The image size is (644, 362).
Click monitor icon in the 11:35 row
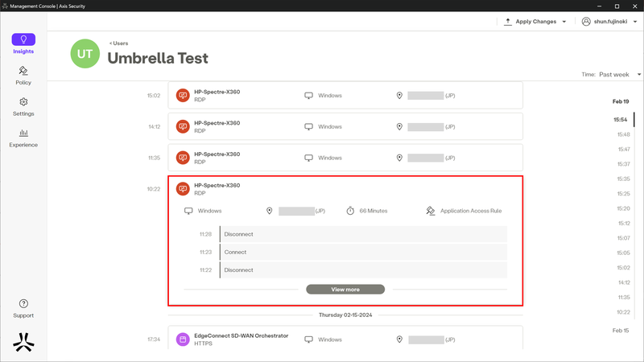click(308, 158)
